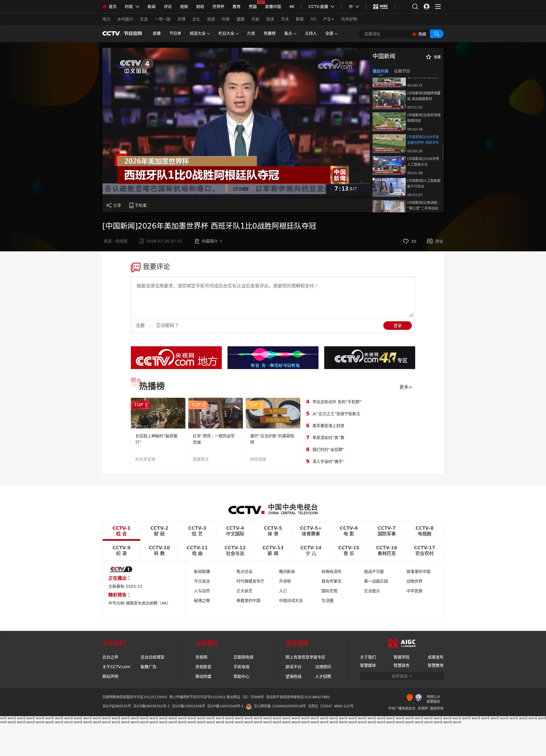Open comments via the 评论 icon

(430, 241)
